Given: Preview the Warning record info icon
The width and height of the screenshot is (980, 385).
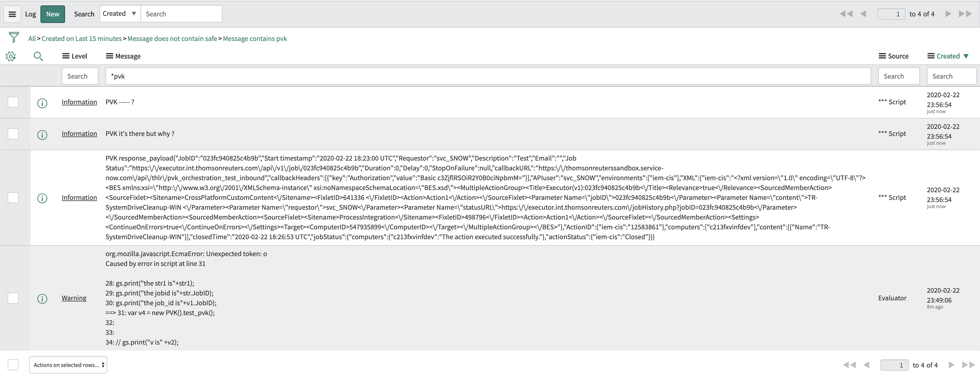Looking at the screenshot, I should click(x=42, y=299).
